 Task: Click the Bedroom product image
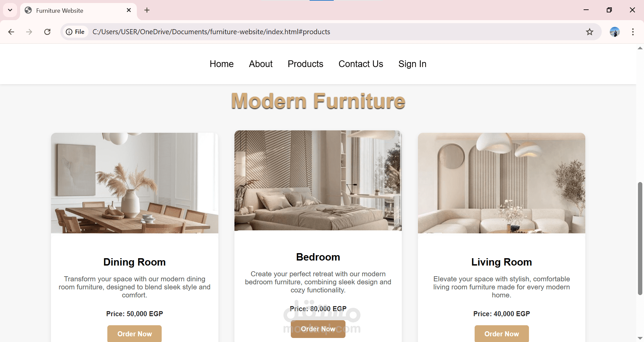point(318,180)
